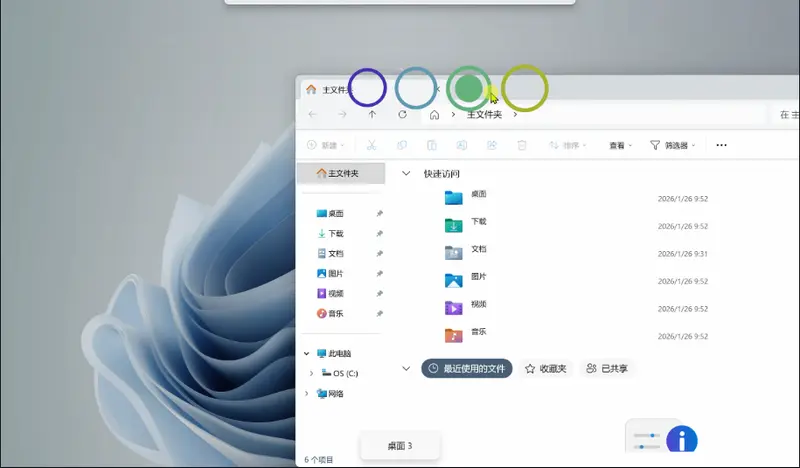The height and width of the screenshot is (468, 800).
Task: Click the pin icon beside sidebar 视频
Action: (380, 293)
